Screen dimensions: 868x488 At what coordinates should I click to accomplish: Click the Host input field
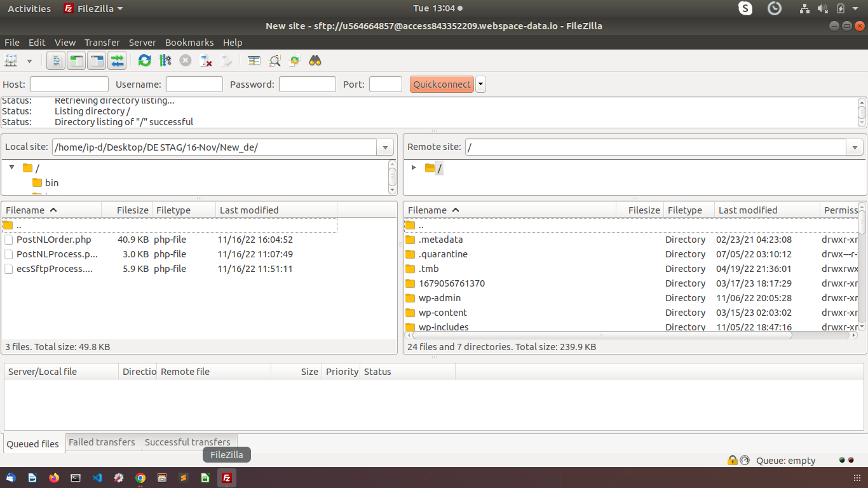69,85
